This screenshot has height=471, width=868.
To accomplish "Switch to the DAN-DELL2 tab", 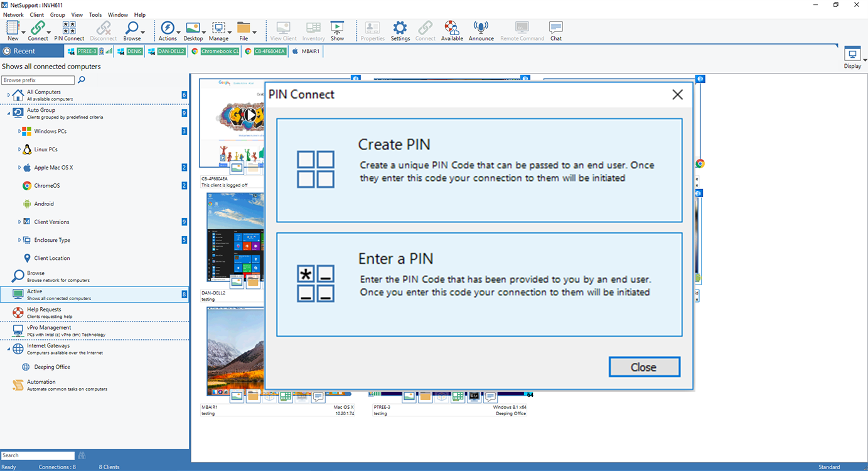I will click(167, 51).
